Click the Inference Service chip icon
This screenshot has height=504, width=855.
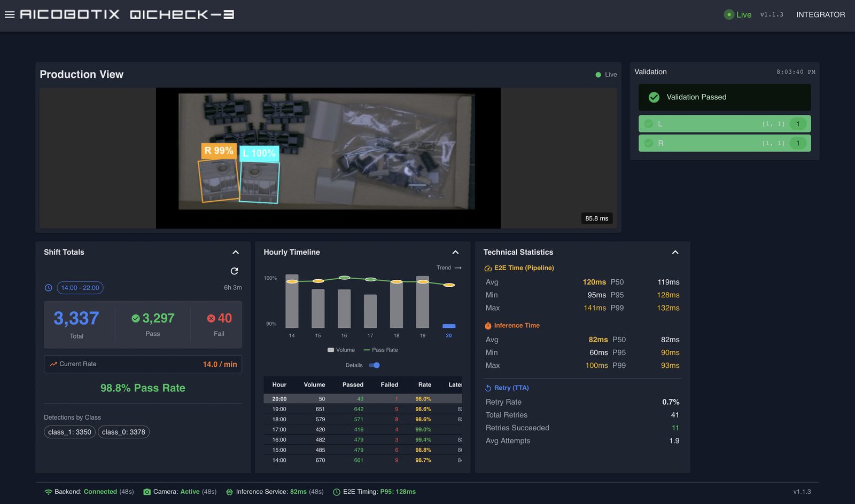pos(229,492)
